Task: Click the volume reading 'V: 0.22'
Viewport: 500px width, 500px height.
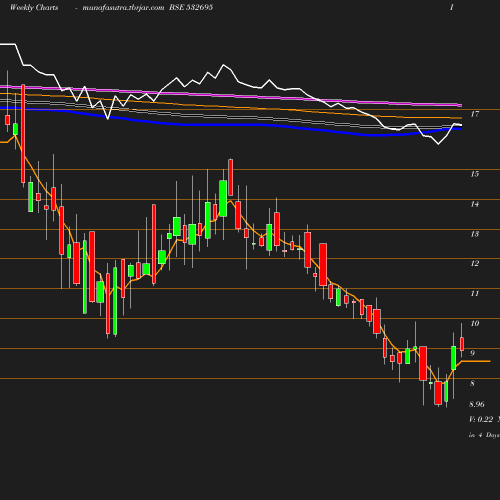Action: [481, 419]
